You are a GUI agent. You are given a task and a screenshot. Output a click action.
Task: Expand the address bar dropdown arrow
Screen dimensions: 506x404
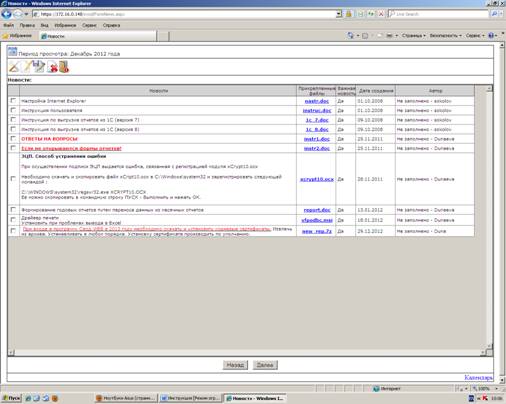coord(339,14)
